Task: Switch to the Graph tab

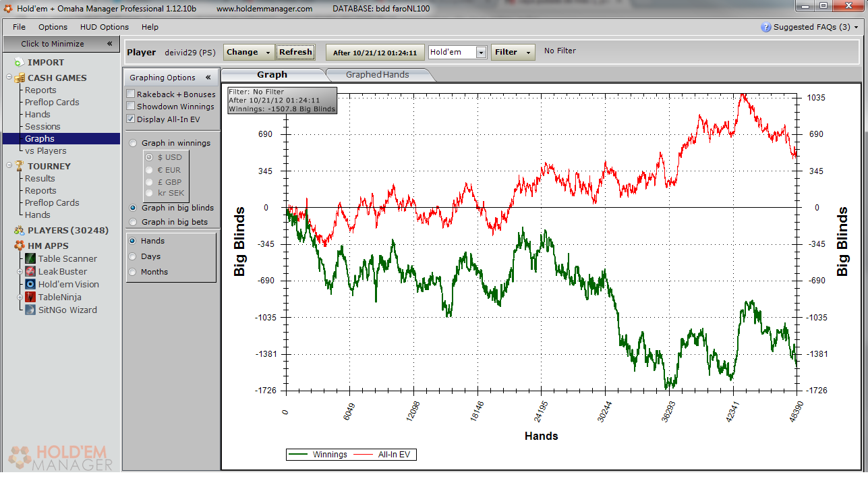Action: pos(272,75)
